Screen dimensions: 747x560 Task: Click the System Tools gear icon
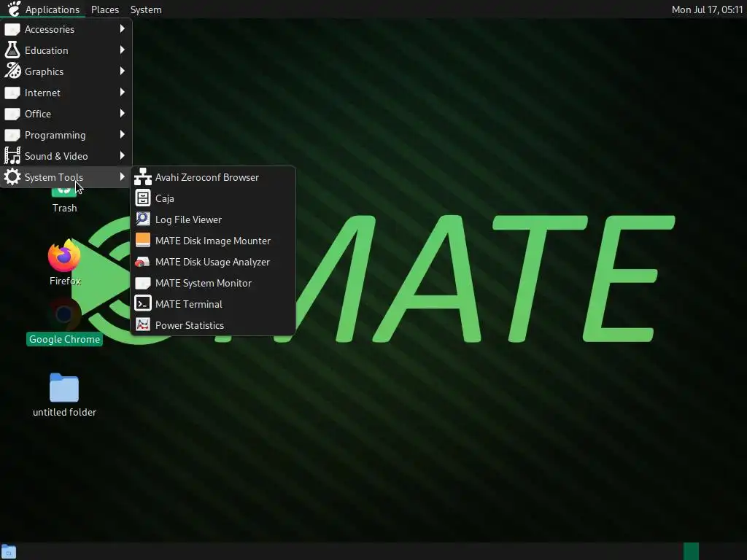(x=12, y=176)
